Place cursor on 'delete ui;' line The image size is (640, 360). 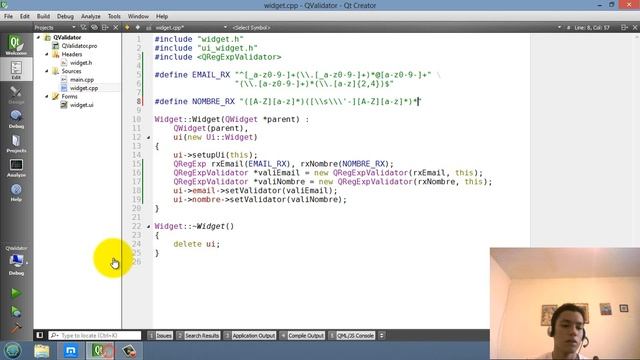pyautogui.click(x=196, y=244)
